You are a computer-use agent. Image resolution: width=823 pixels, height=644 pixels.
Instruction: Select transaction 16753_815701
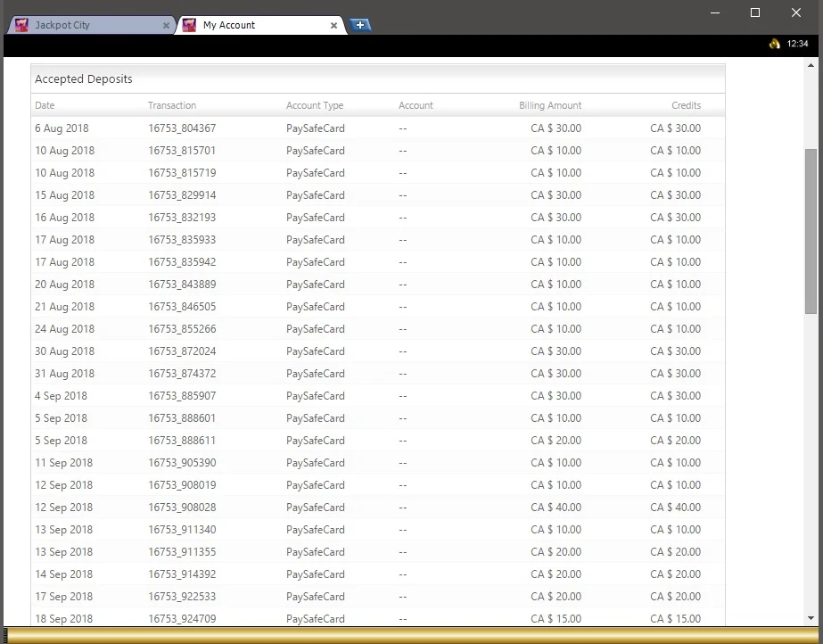[182, 151]
